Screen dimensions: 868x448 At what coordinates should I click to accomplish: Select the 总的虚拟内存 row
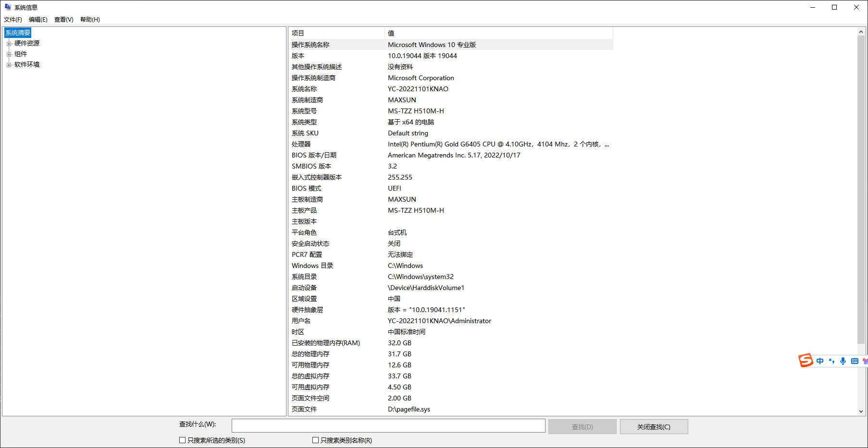pyautogui.click(x=451, y=376)
